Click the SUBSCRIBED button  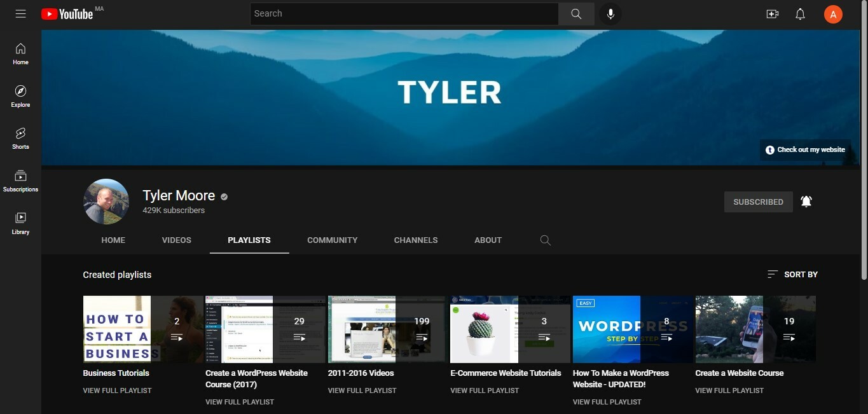coord(758,202)
